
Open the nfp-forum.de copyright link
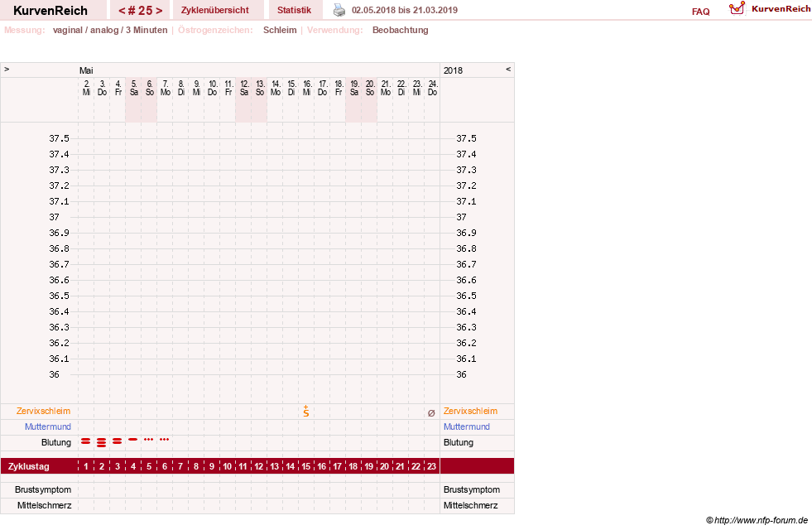click(757, 520)
